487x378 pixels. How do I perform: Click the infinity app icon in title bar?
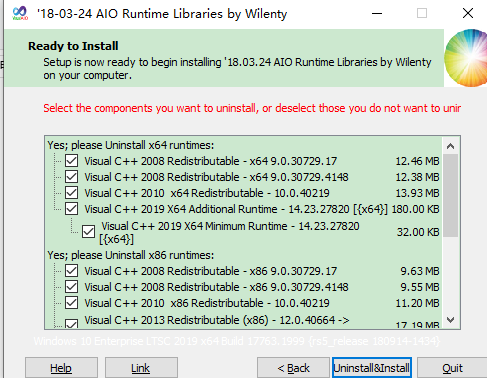tap(20, 13)
